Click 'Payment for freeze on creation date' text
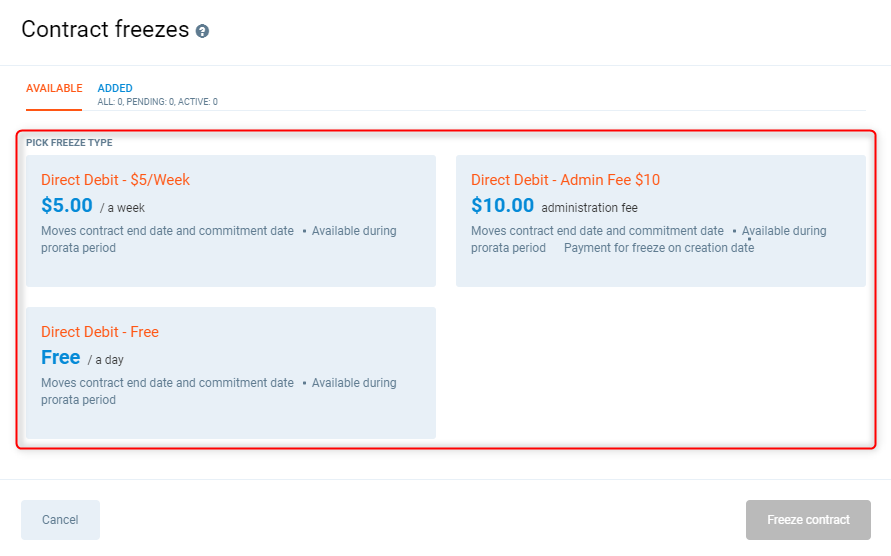The height and width of the screenshot is (556, 891). pyautogui.click(x=659, y=248)
